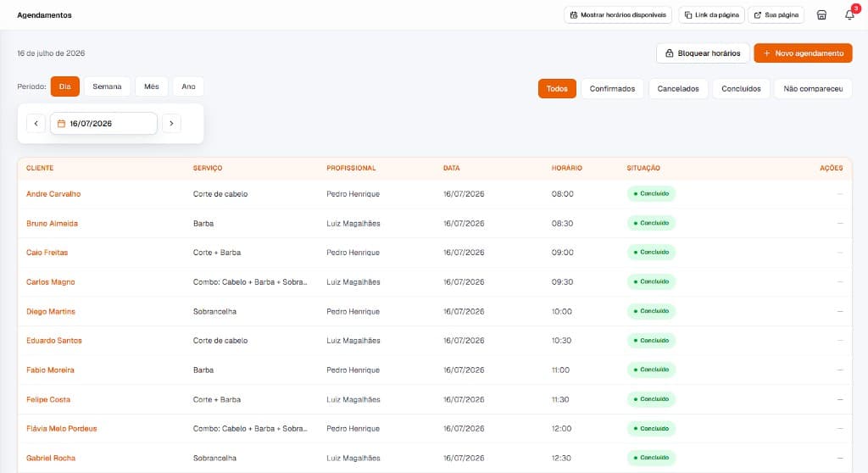Click the PROFISSIONAL column header
Image resolution: width=868 pixels, height=473 pixels.
(x=351, y=168)
